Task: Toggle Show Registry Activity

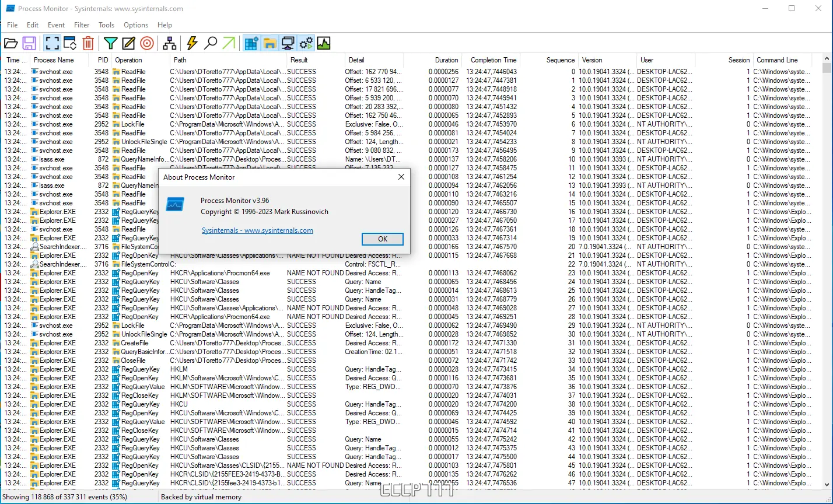Action: (x=251, y=43)
